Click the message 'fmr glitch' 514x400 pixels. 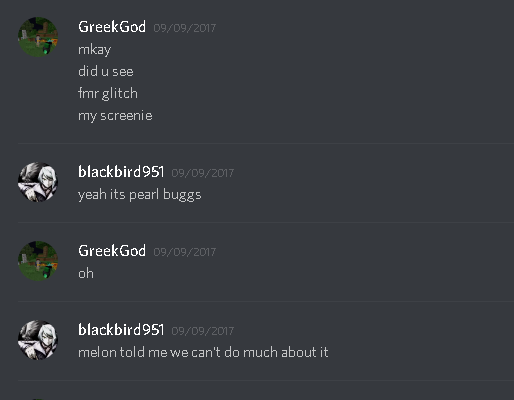pyautogui.click(x=108, y=94)
